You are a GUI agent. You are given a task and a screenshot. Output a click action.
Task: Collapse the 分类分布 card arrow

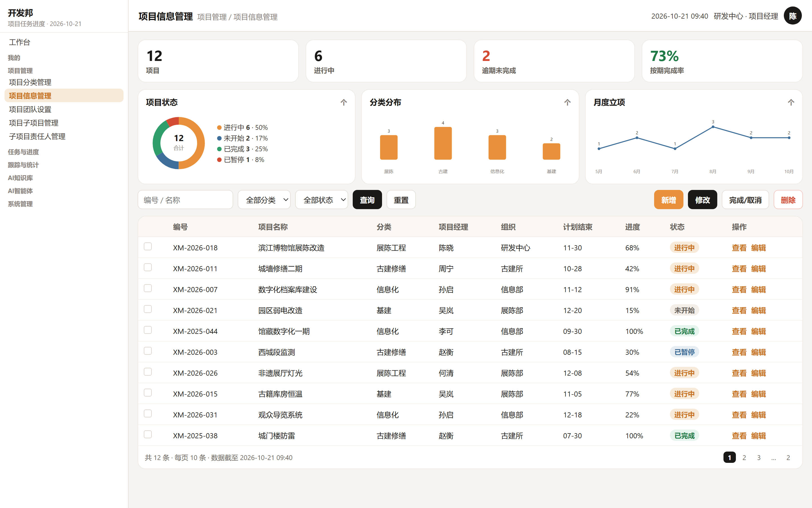pos(567,102)
